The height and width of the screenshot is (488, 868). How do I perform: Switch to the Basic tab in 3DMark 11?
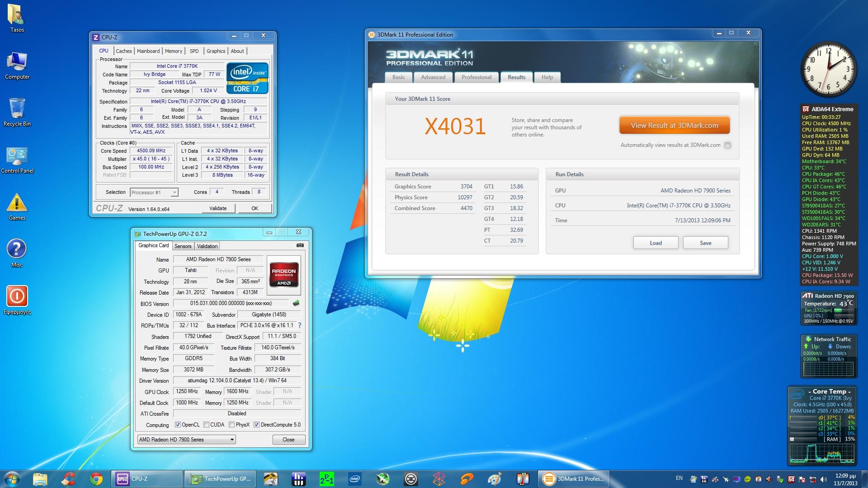click(x=398, y=77)
